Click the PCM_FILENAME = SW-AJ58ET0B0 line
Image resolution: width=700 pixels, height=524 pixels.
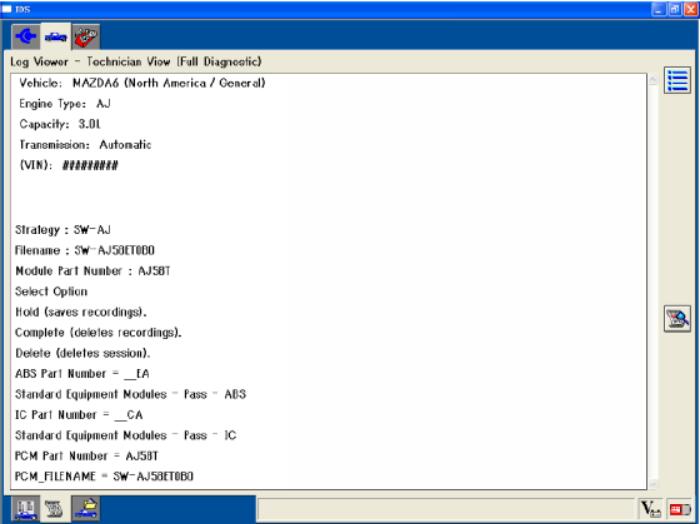click(x=104, y=476)
